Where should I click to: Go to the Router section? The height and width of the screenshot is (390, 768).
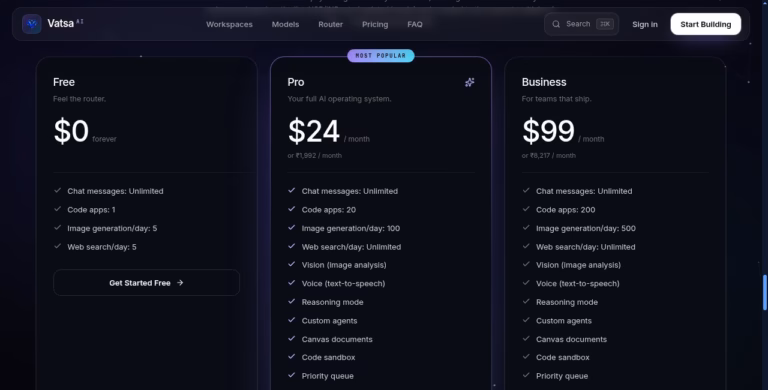pyautogui.click(x=331, y=24)
